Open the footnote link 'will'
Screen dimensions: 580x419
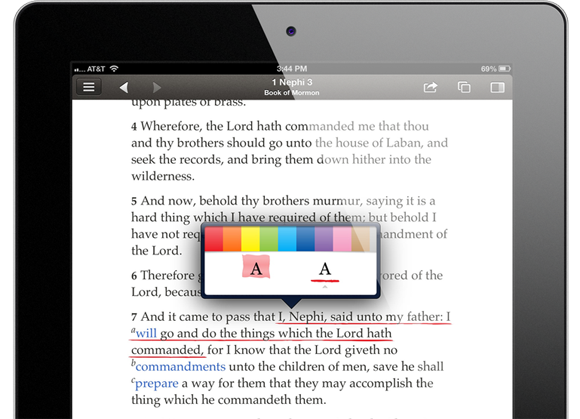click(146, 333)
